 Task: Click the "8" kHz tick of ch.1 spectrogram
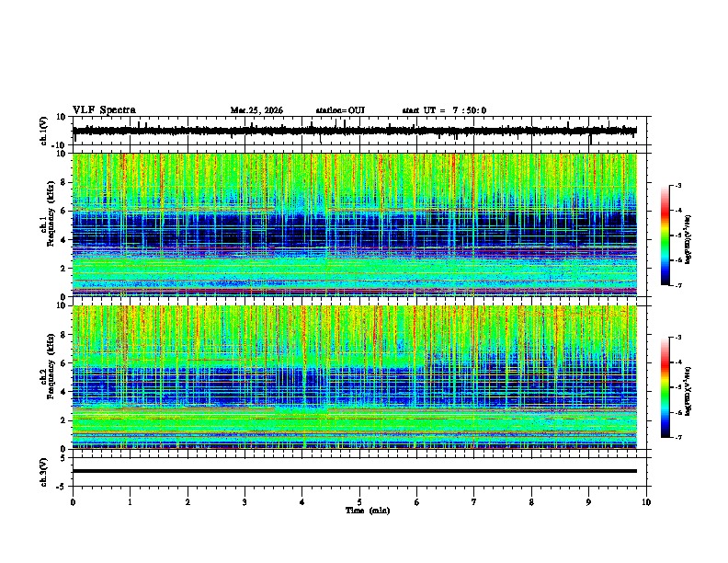coord(63,182)
